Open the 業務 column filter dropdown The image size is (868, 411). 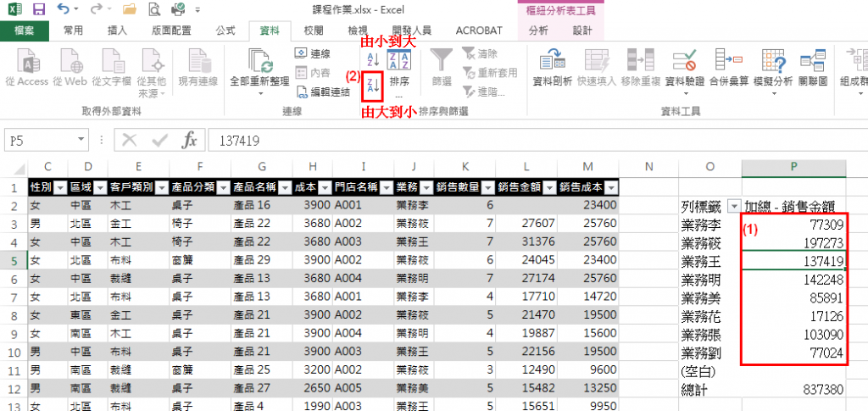tap(426, 188)
